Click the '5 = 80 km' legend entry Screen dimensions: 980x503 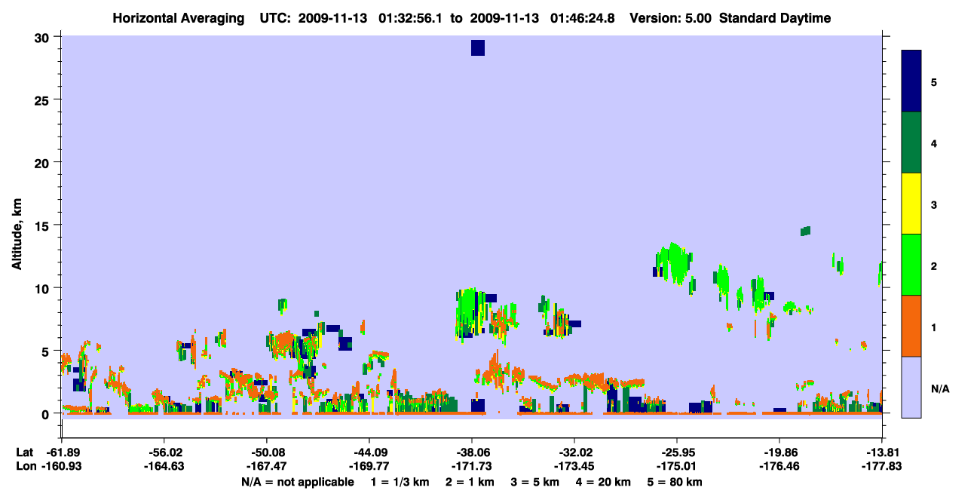pyautogui.click(x=675, y=482)
